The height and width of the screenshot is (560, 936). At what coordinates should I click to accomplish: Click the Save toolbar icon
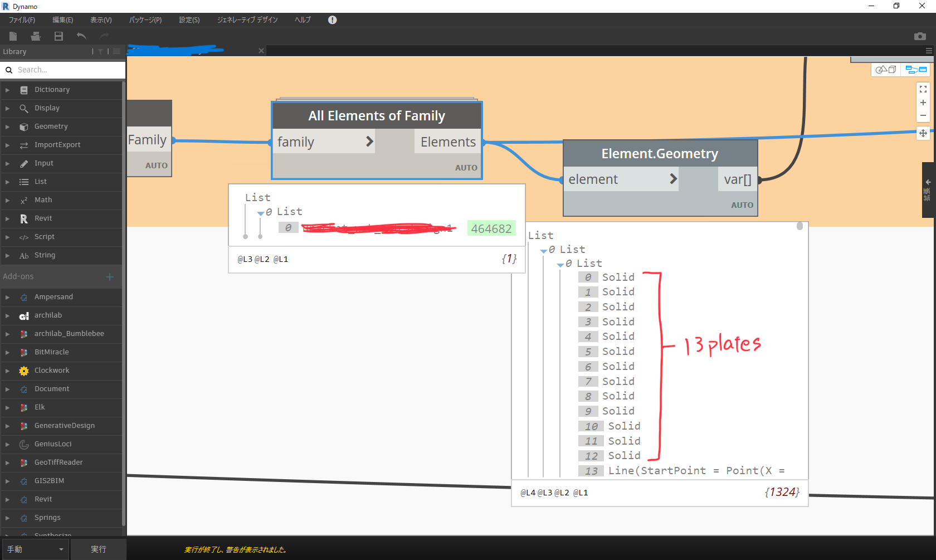(x=58, y=36)
